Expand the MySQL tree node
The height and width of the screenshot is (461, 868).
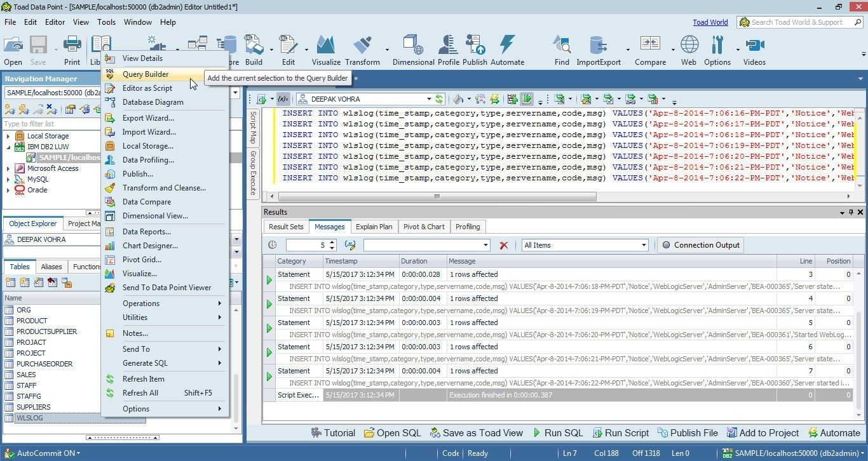[x=8, y=179]
